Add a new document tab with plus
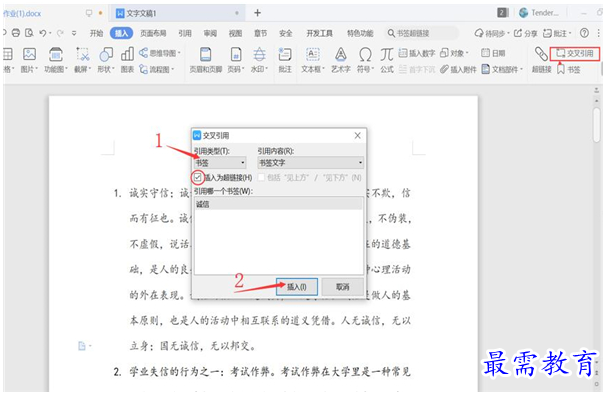 (257, 13)
